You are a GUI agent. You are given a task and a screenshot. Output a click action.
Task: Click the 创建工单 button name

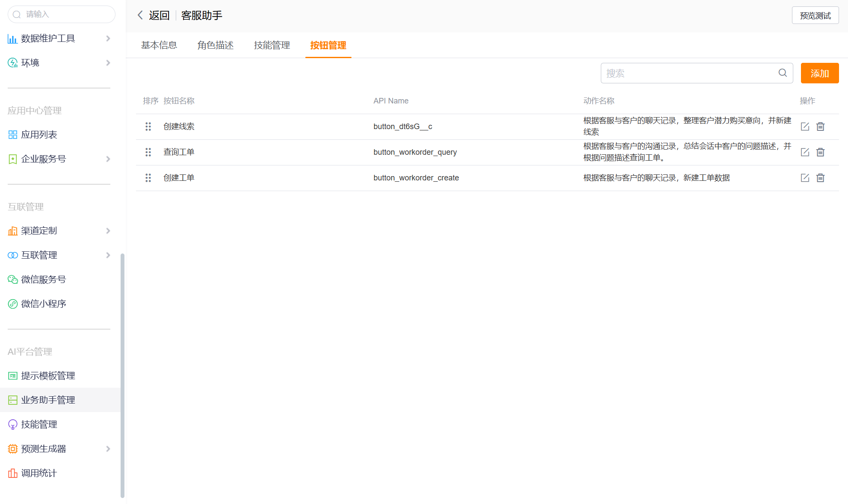click(179, 178)
